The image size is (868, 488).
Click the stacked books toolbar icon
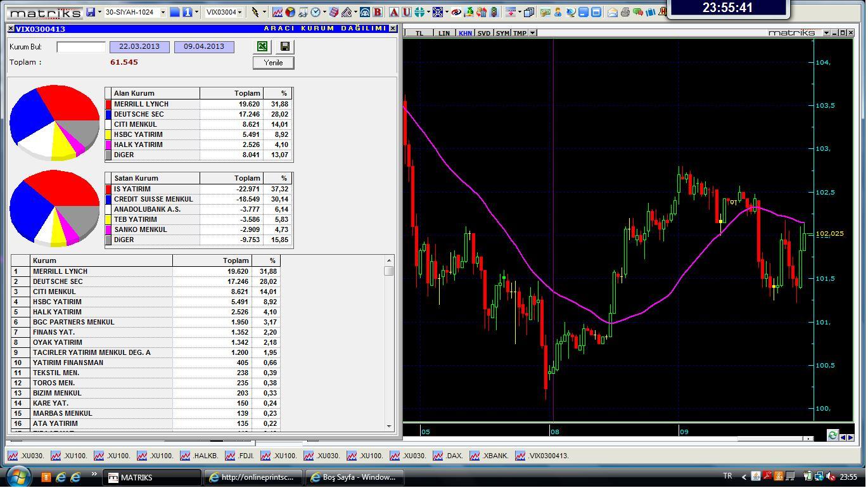pyautogui.click(x=334, y=12)
